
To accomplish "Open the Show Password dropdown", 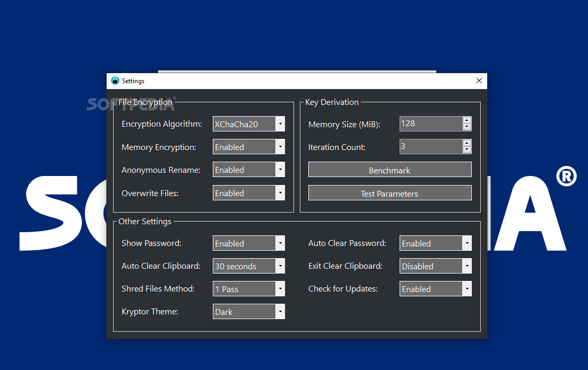I will coord(280,243).
